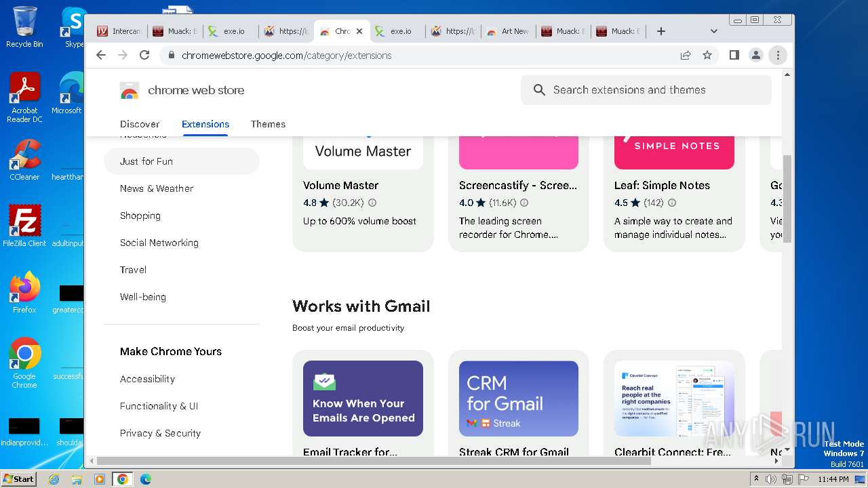Open File Explorer from the taskbar
868x488 pixels.
[77, 479]
